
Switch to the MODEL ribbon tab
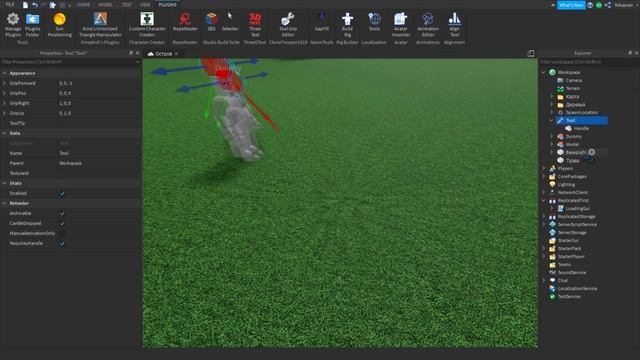[x=105, y=5]
